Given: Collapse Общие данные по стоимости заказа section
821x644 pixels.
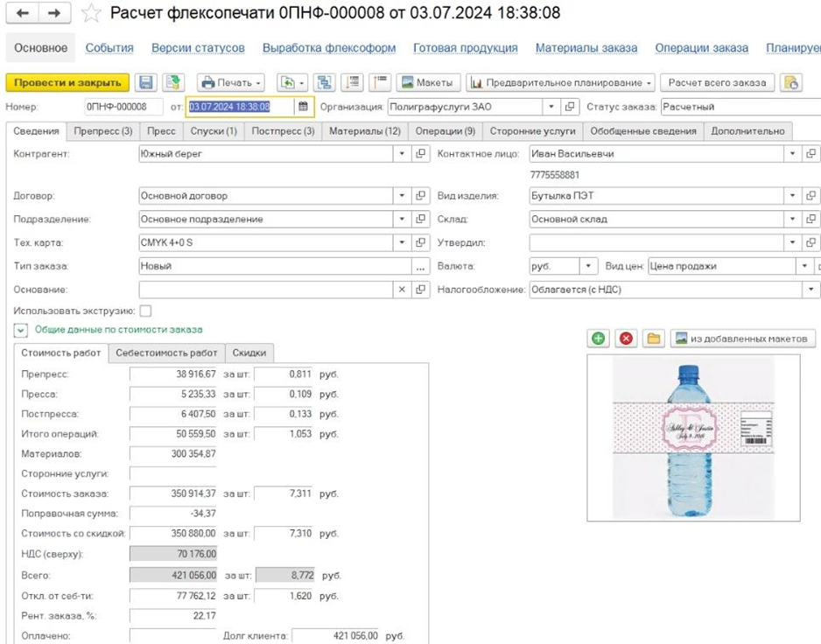Looking at the screenshot, I should (20, 330).
